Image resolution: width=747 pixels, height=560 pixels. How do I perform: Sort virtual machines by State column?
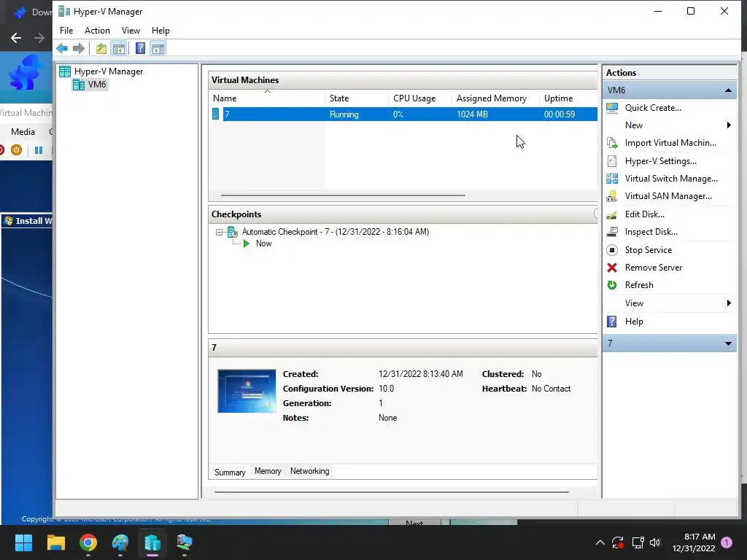click(357, 98)
